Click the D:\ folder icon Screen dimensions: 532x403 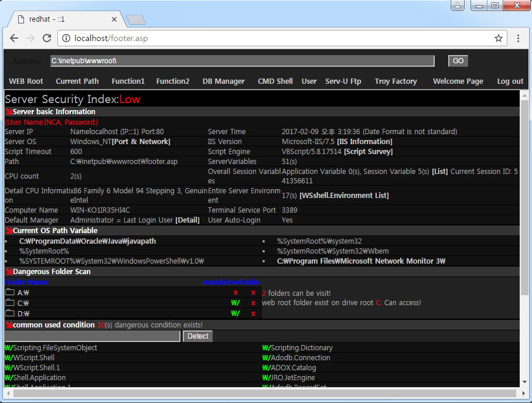tap(10, 313)
